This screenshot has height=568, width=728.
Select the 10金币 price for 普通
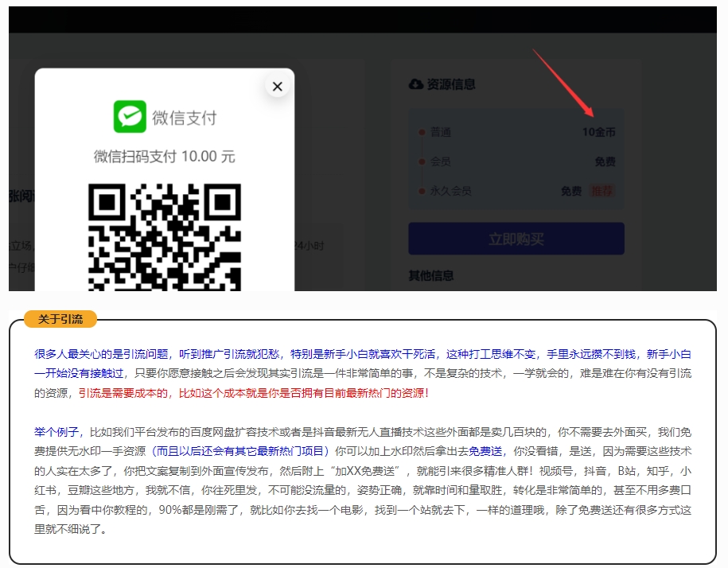pyautogui.click(x=598, y=132)
